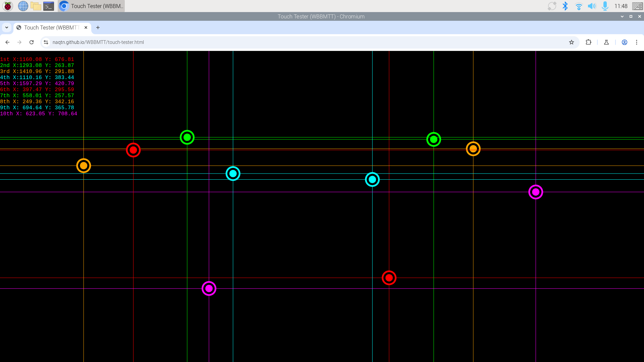
Task: Tap green touch marker right of the red marker
Action: point(187,137)
